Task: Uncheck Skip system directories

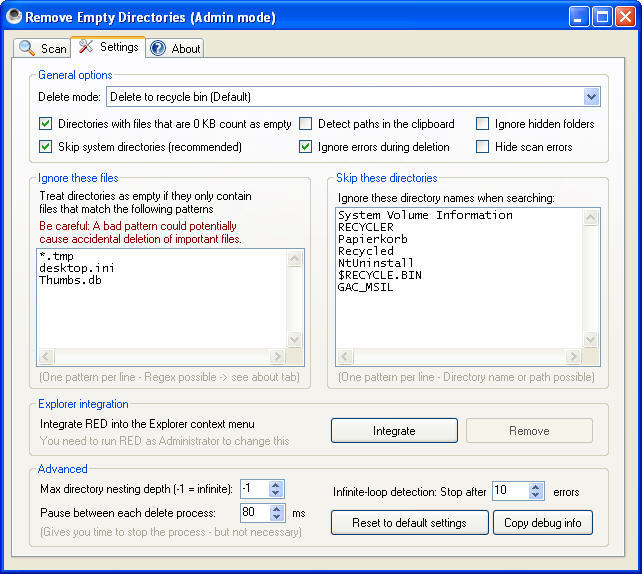Action: tap(46, 147)
